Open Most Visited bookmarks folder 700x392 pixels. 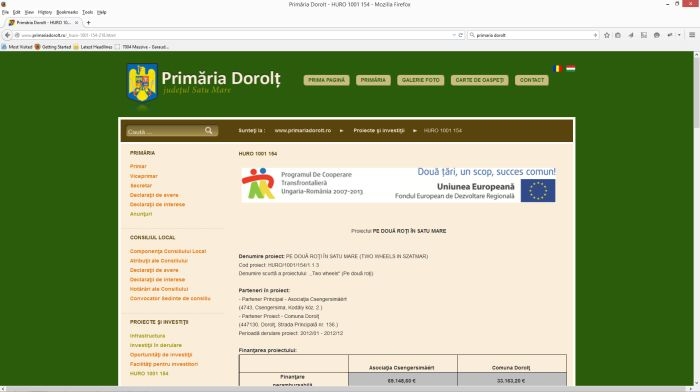[17, 46]
